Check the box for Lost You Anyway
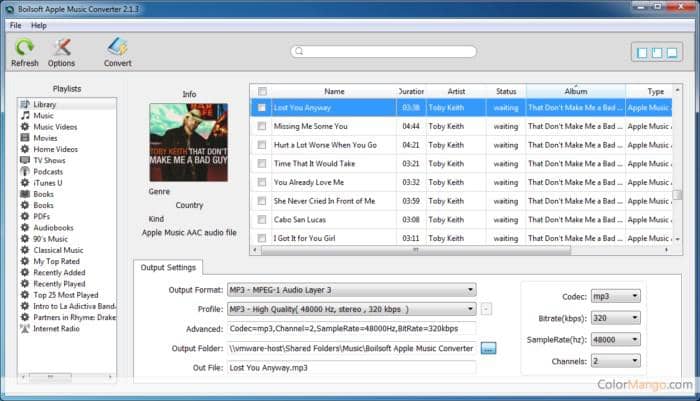 pyautogui.click(x=262, y=107)
